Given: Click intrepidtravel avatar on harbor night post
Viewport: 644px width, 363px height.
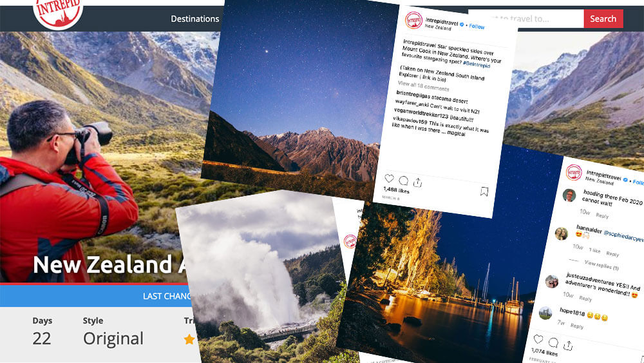Looking at the screenshot, I should pyautogui.click(x=574, y=172).
